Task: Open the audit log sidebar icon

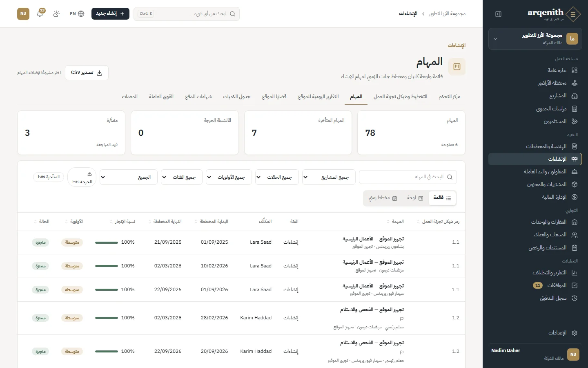Action: (x=575, y=298)
